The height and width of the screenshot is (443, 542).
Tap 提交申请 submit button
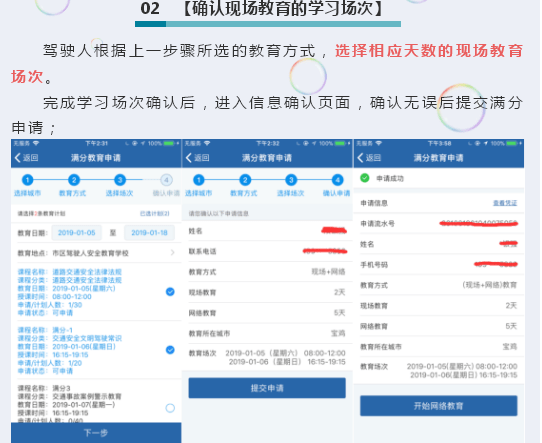[267, 388]
